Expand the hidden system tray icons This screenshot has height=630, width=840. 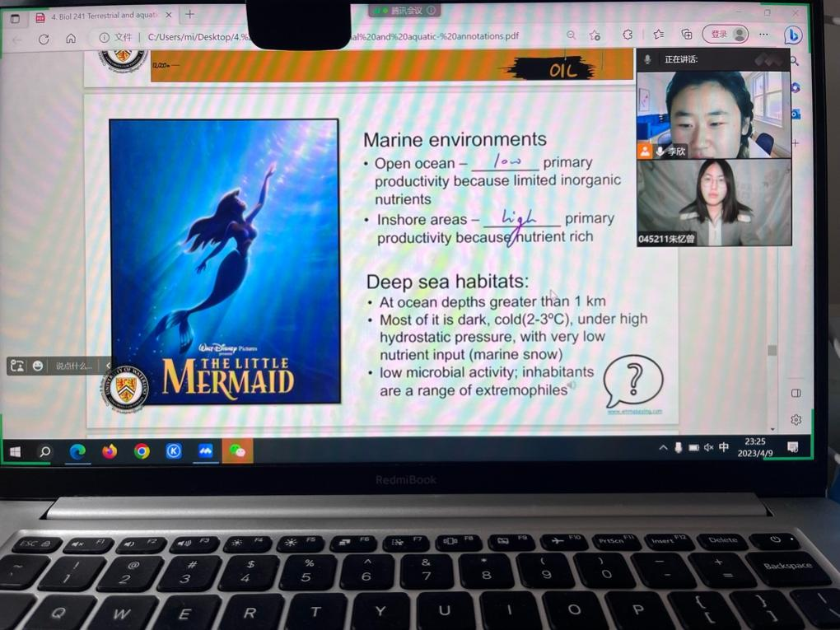(663, 447)
